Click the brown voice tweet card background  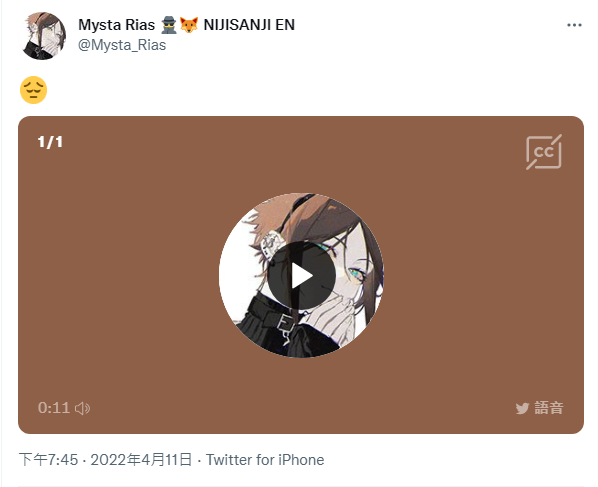coord(114,275)
